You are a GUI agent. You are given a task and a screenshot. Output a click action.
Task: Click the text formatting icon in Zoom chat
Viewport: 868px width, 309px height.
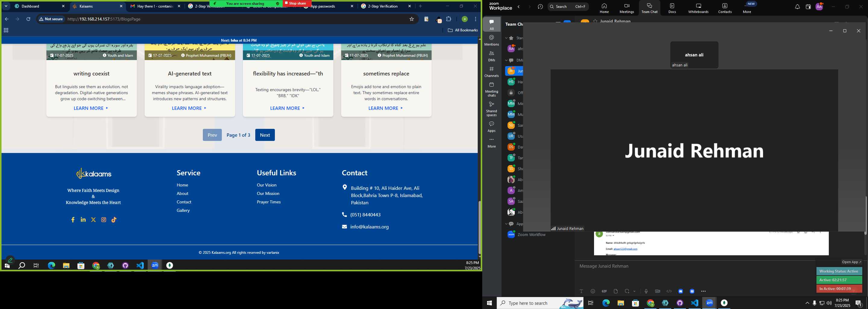581,291
